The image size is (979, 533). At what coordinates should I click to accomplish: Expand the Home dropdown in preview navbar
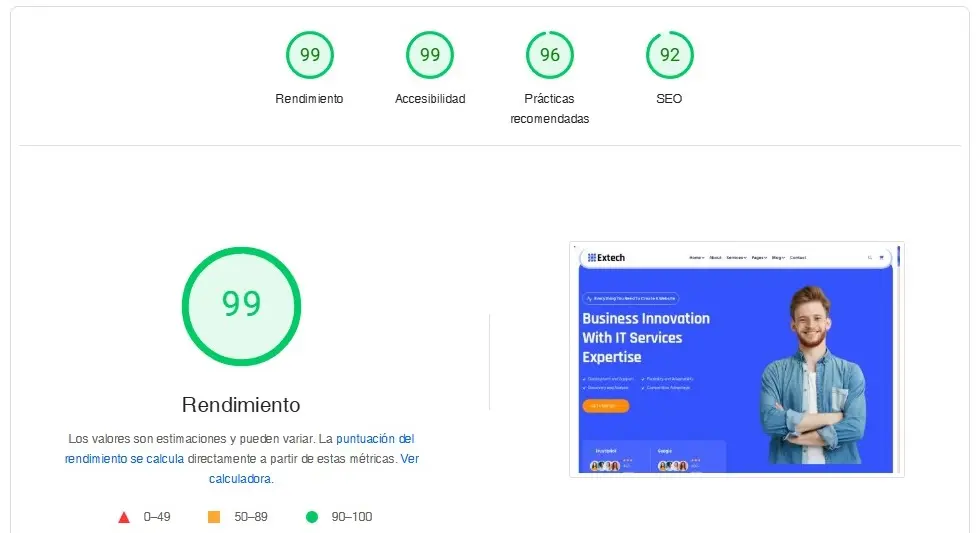(x=696, y=258)
